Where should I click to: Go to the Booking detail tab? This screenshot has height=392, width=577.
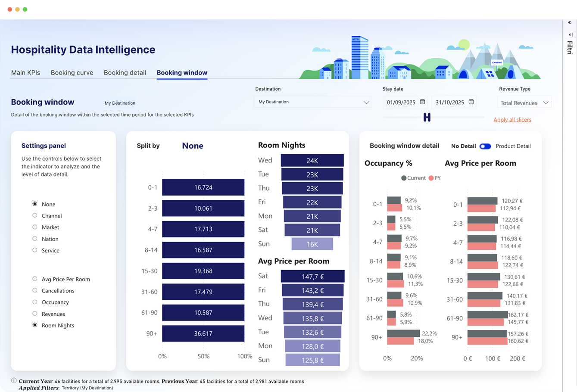(x=125, y=73)
